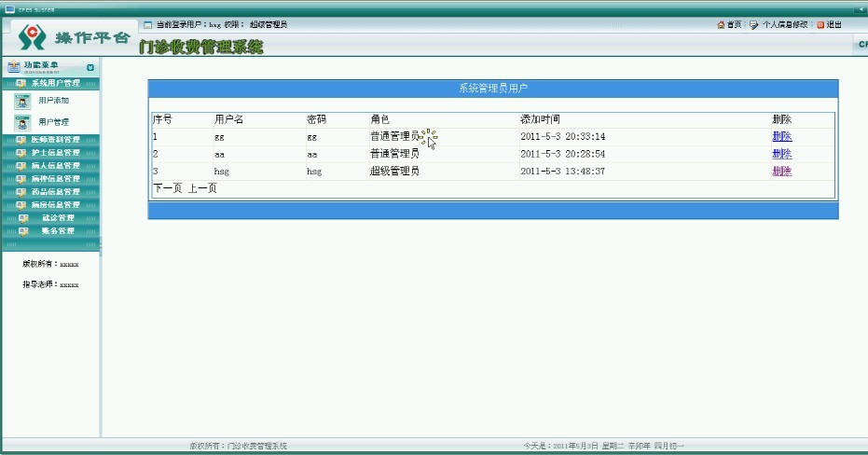
Task: Open the 就诊管理 menu
Action: point(54,218)
